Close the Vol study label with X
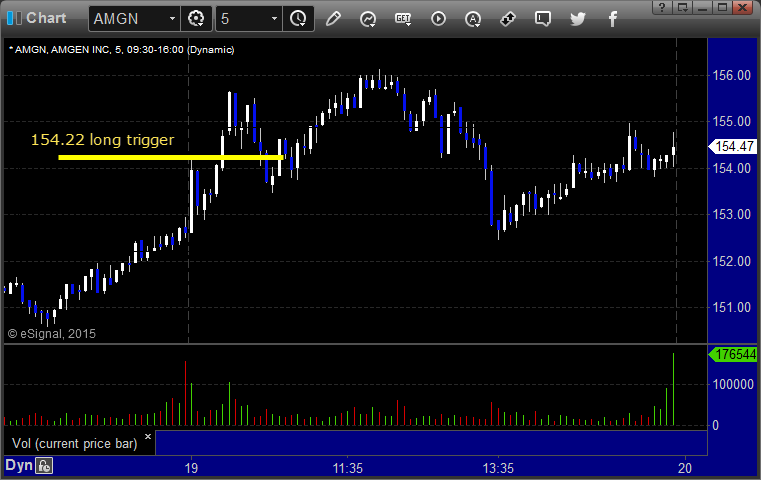The height and width of the screenshot is (480, 761). tap(148, 436)
